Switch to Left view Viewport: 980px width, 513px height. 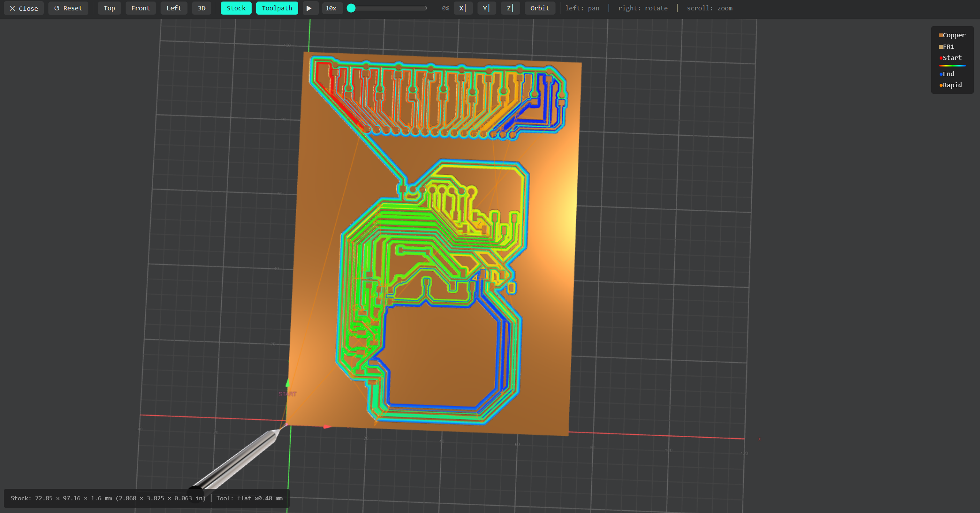tap(174, 8)
